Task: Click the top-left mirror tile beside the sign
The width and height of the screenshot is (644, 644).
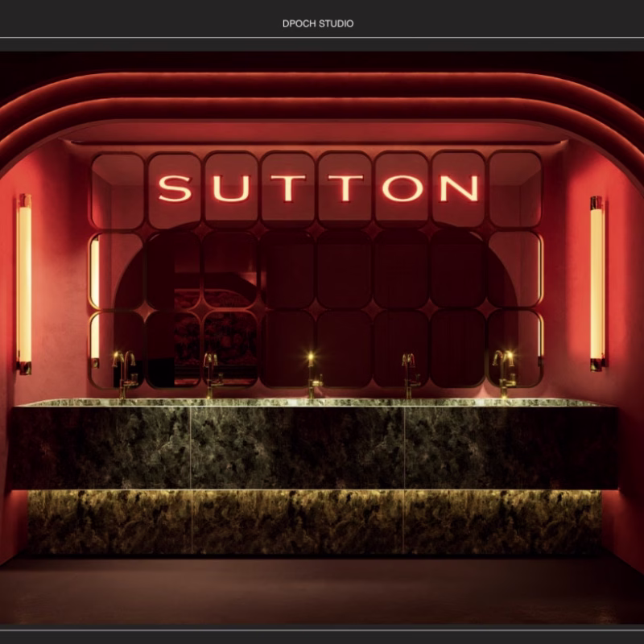Action: click(x=117, y=189)
